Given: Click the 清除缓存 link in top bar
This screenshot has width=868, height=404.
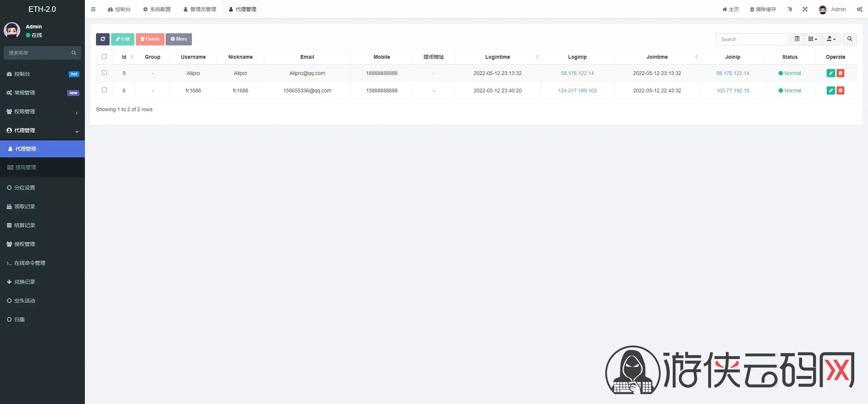Looking at the screenshot, I should [x=763, y=9].
